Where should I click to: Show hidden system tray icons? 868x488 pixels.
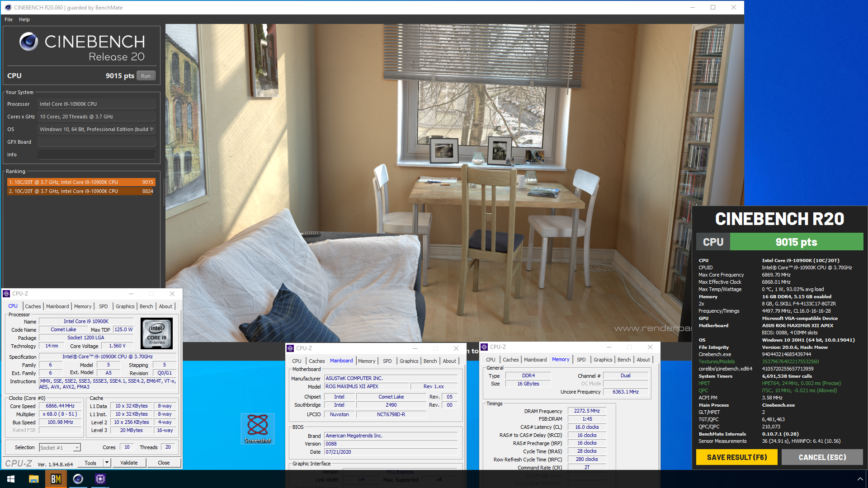(860, 479)
